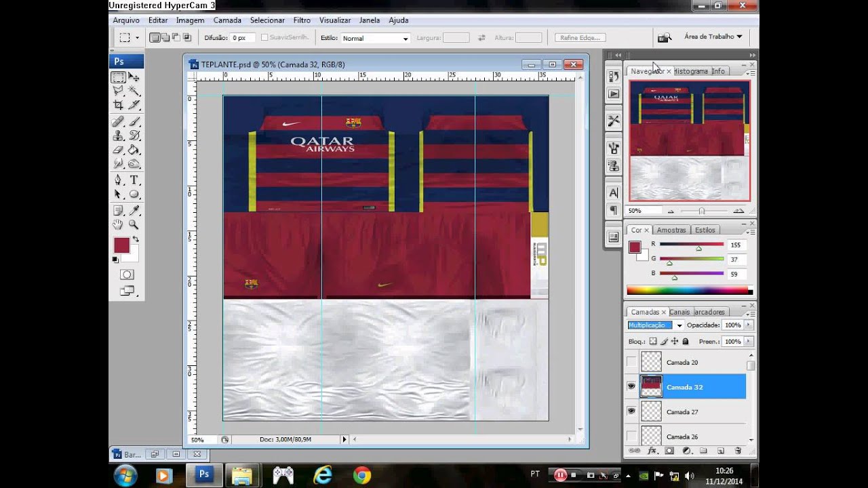Viewport: 868px width, 488px height.
Task: Create a new layer
Action: (720, 451)
